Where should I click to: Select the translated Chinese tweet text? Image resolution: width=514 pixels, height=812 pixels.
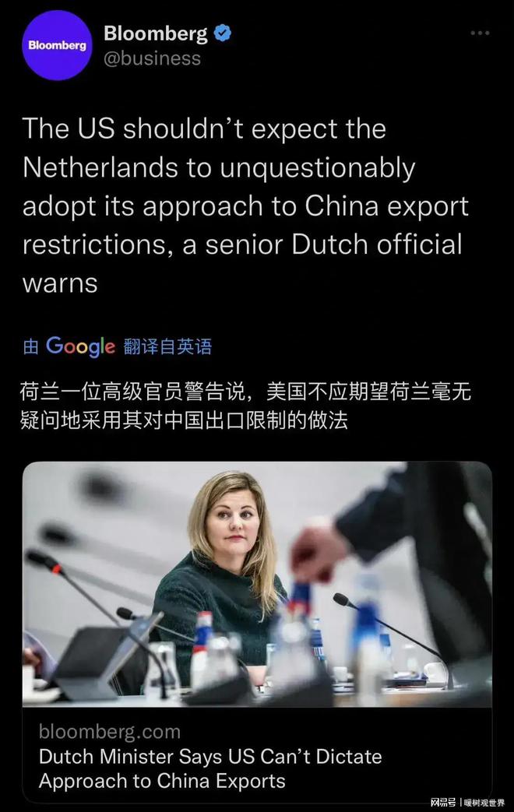pyautogui.click(x=245, y=406)
